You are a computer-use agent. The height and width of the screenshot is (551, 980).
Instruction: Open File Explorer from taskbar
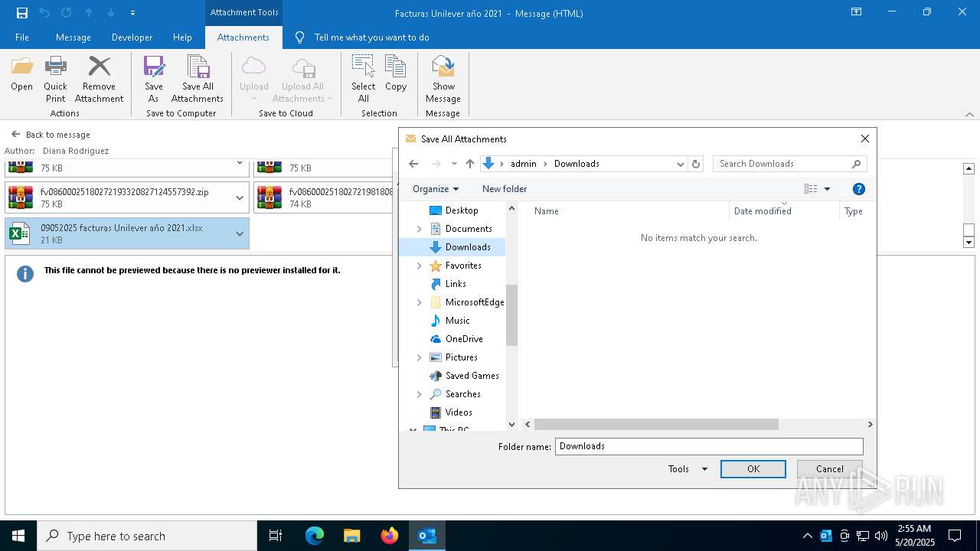(352, 536)
